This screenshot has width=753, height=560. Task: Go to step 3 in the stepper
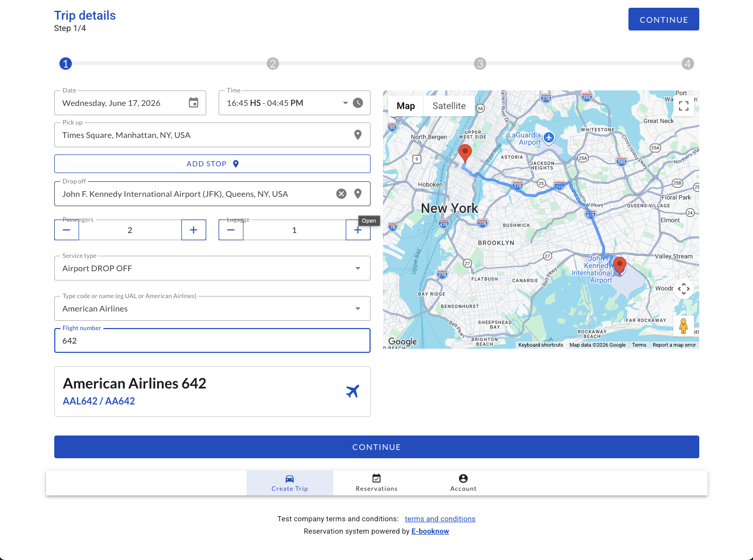(480, 64)
